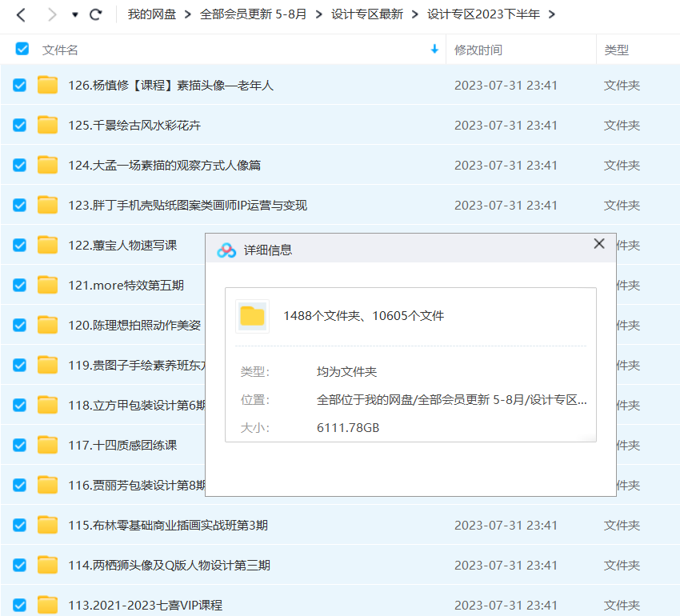Screen dimensions: 680x616
Task: Uncheck the 124.大孟一场素描 folder checkbox
Action: pos(20,165)
